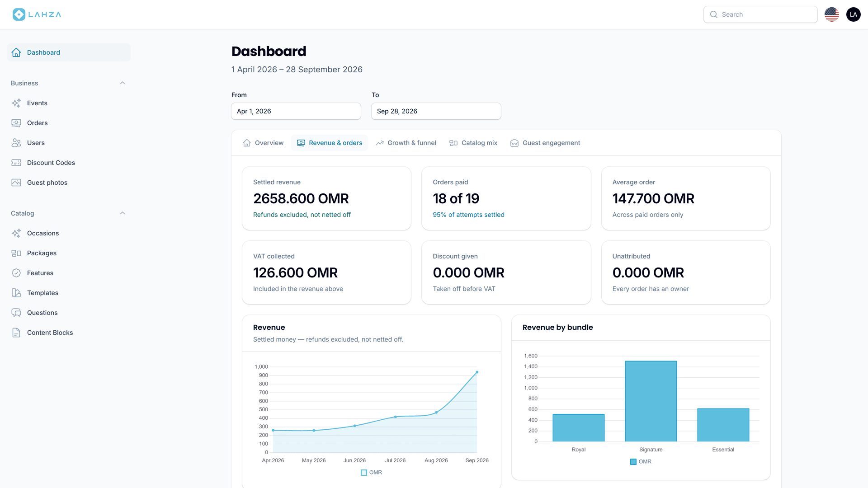
Task: Open the Templates page
Action: point(69,293)
